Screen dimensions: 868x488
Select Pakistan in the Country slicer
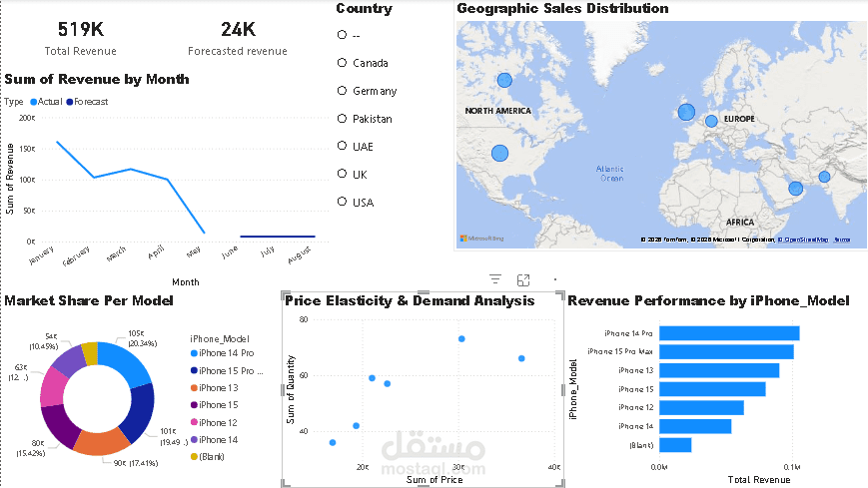[365, 119]
